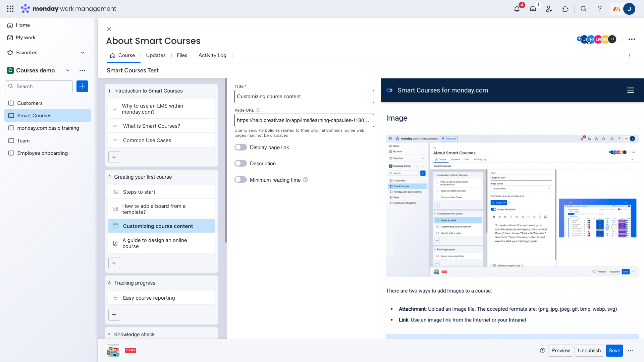
Task: Open the Smart Courses board
Action: point(48,116)
